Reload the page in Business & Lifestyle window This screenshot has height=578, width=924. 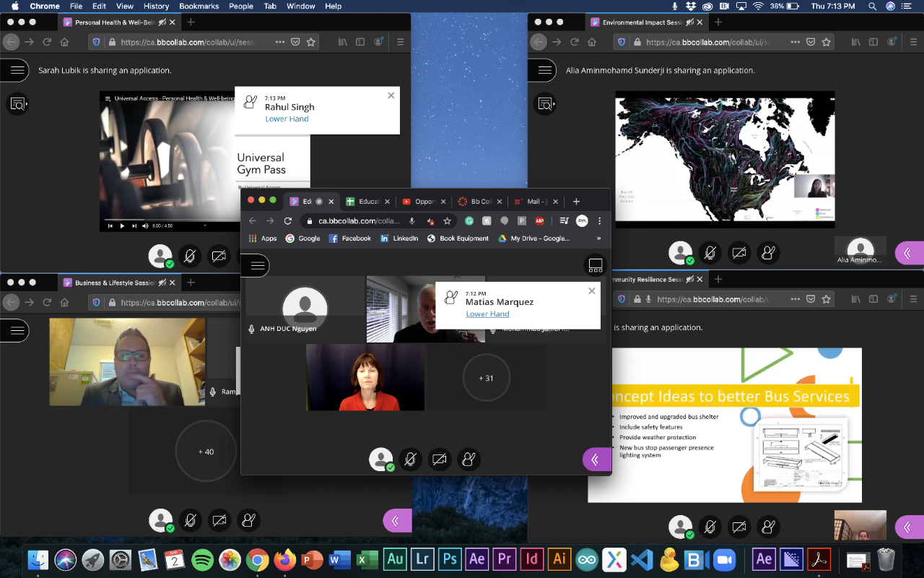point(47,303)
